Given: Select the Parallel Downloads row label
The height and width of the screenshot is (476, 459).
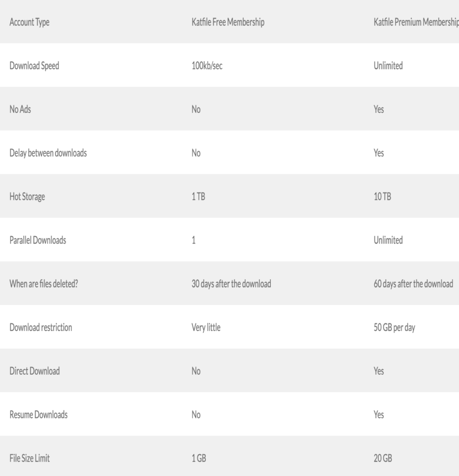Looking at the screenshot, I should [38, 240].
